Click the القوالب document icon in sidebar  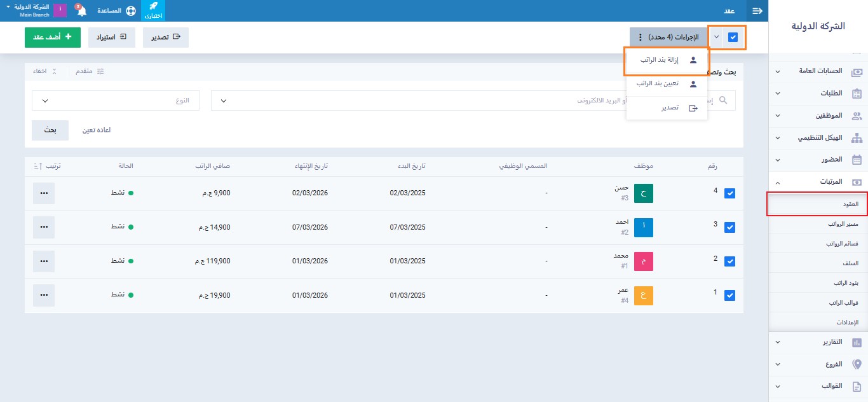pyautogui.click(x=857, y=386)
